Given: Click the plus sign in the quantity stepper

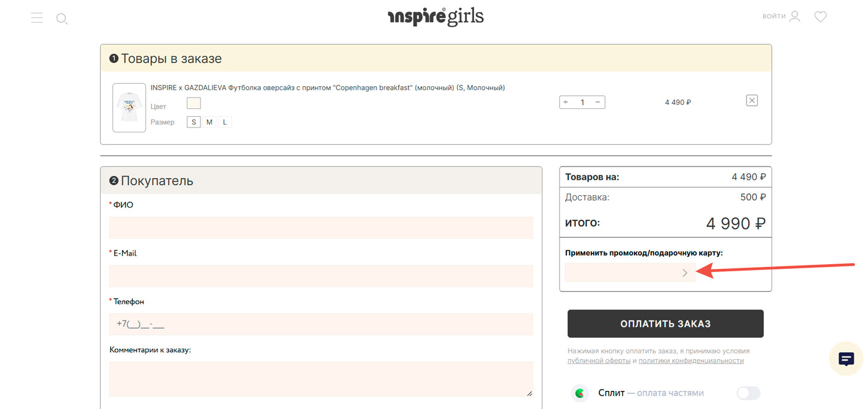Looking at the screenshot, I should click(566, 102).
